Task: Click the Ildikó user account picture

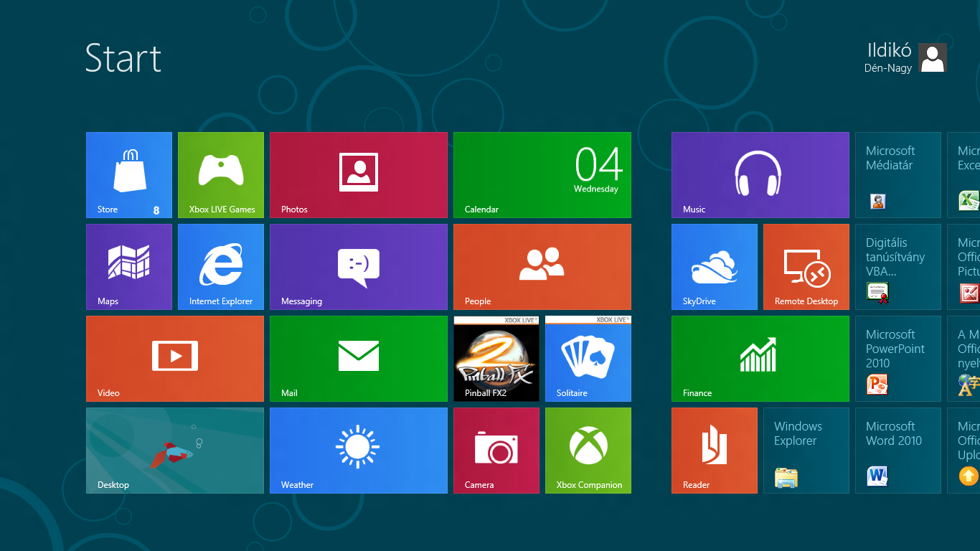Action: point(933,58)
